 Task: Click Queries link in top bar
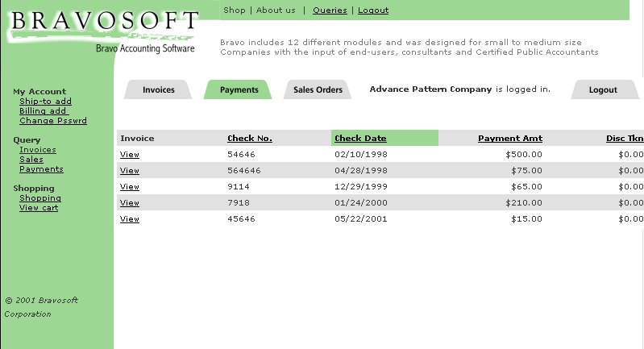(330, 10)
